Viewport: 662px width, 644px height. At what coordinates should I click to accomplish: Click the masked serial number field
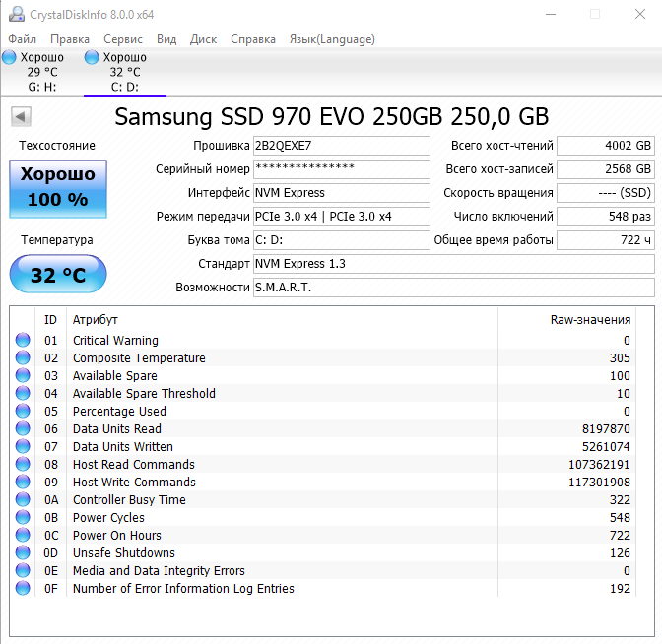coord(342,169)
